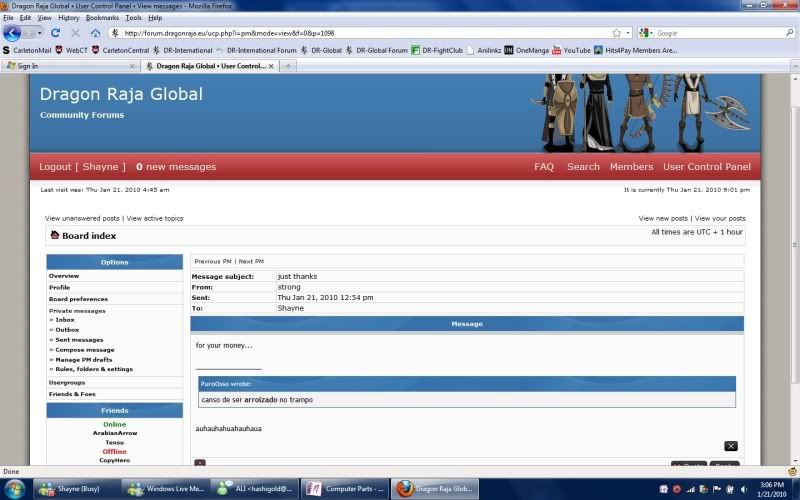Open the DR-International bookmark
800x500 pixels.
pyautogui.click(x=182, y=50)
